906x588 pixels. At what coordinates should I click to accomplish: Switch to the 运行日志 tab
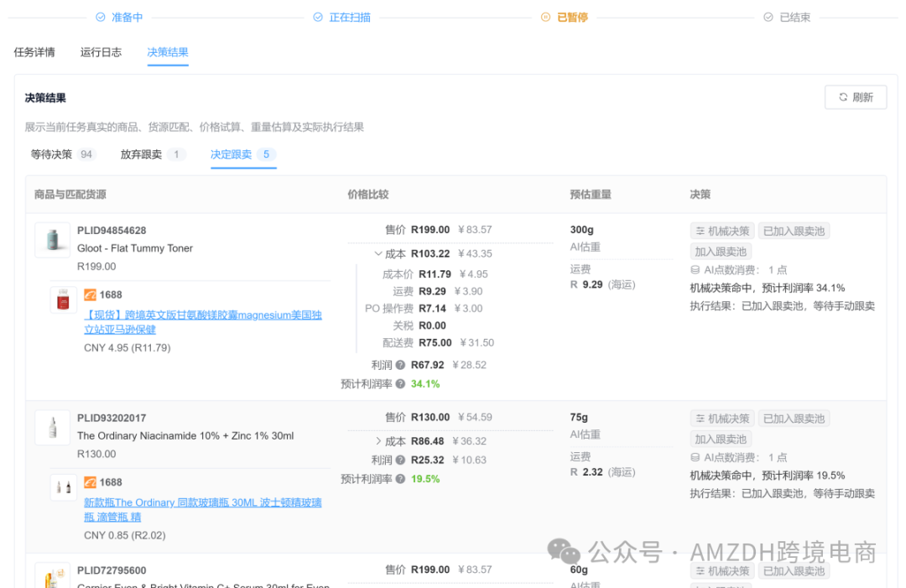(102, 52)
